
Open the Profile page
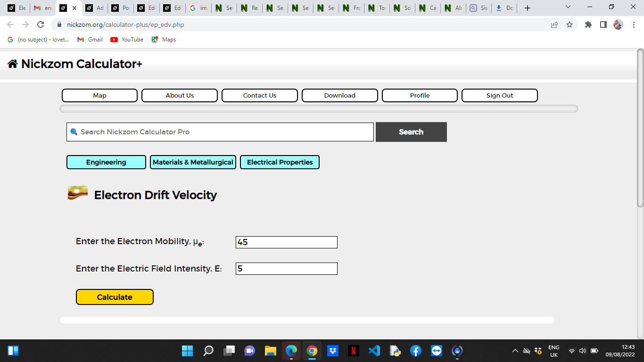(420, 95)
